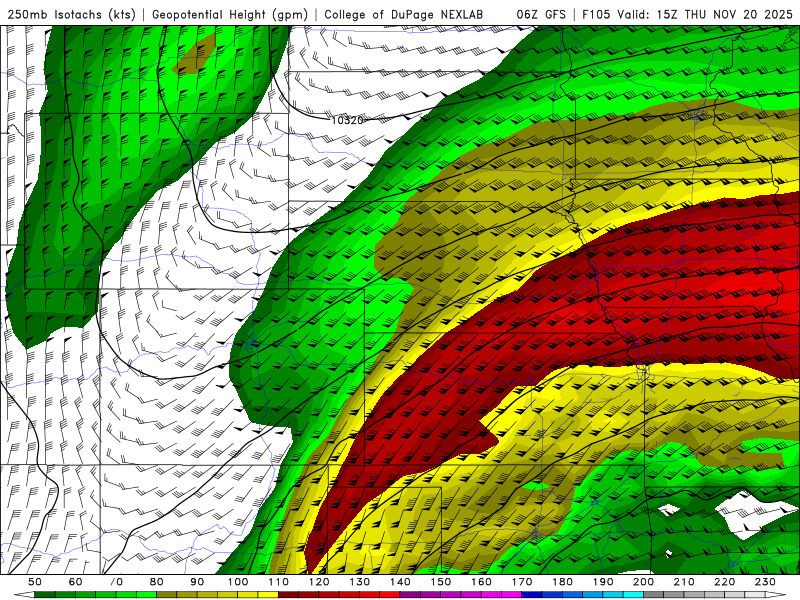800x600 pixels.
Task: Click the 130 knot legend value
Action: [360, 582]
